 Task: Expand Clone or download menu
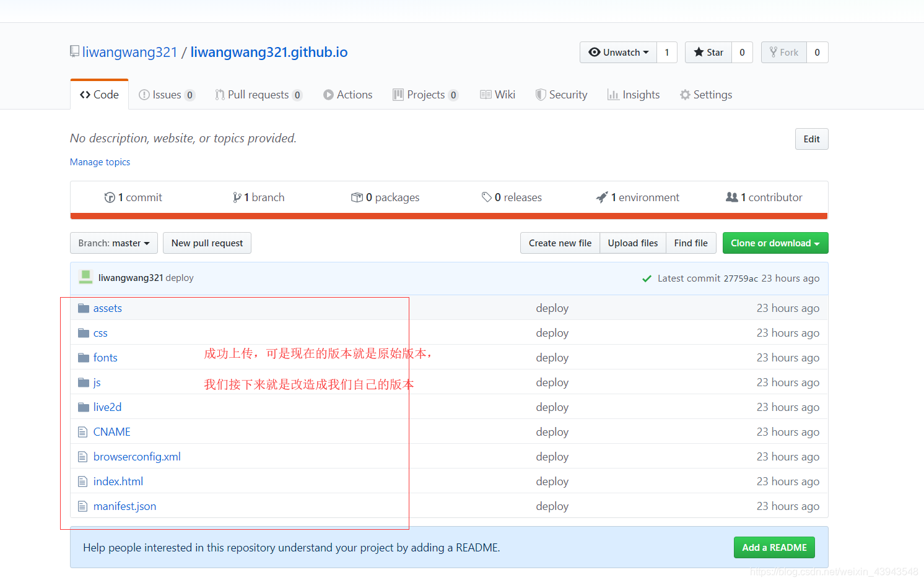775,243
